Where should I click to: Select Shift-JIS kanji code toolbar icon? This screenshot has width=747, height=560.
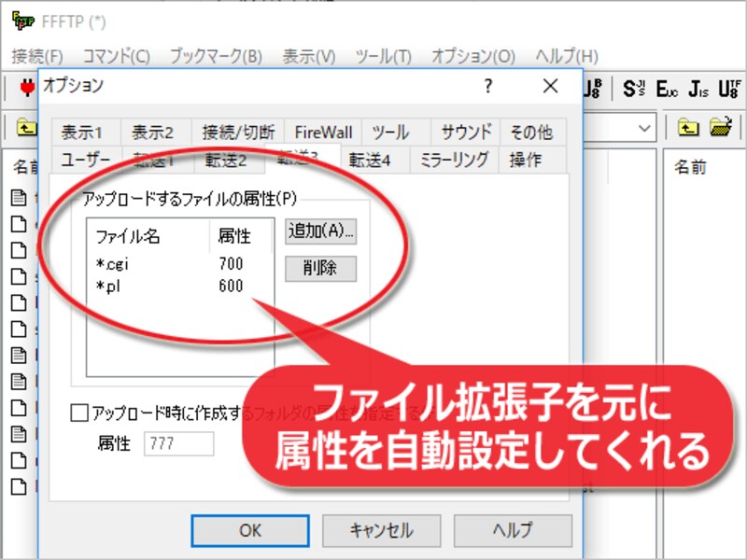coord(634,89)
